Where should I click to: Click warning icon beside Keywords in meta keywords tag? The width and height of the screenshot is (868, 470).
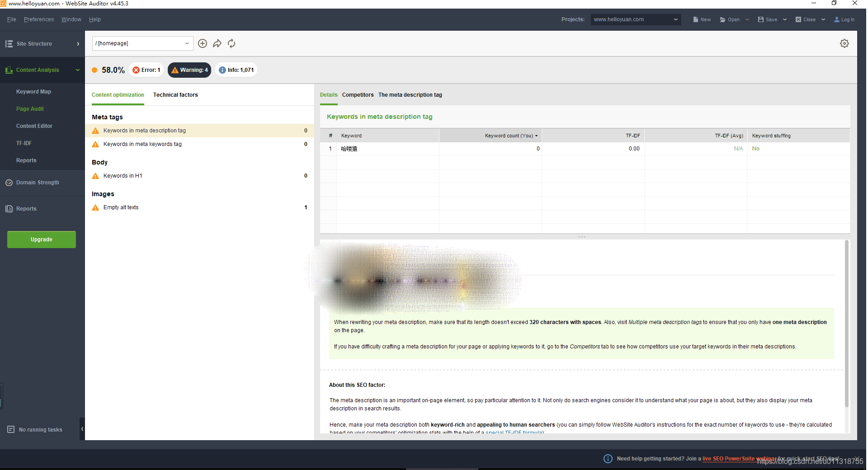[x=95, y=144]
